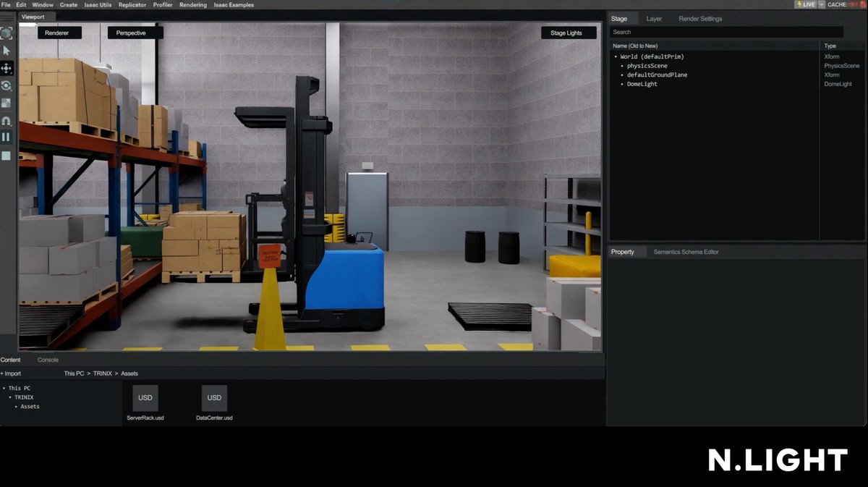
Task: Select the physicsScene prim
Action: pyautogui.click(x=647, y=66)
